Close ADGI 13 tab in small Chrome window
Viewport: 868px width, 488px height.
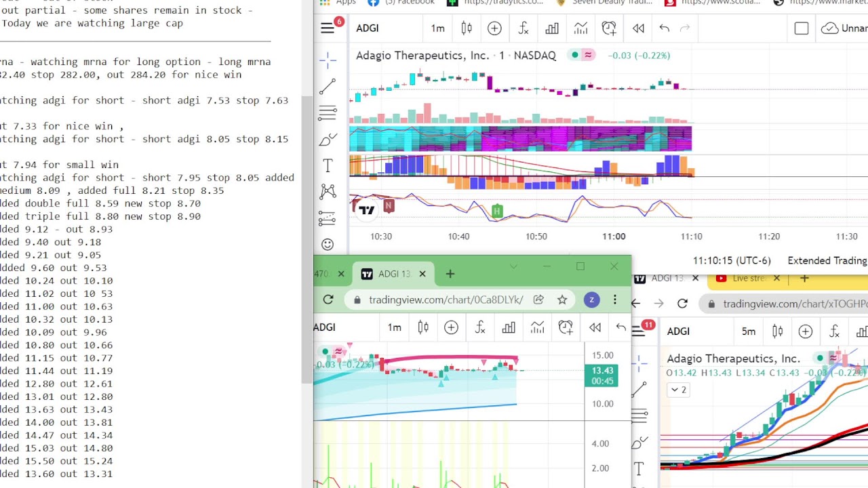pyautogui.click(x=422, y=274)
